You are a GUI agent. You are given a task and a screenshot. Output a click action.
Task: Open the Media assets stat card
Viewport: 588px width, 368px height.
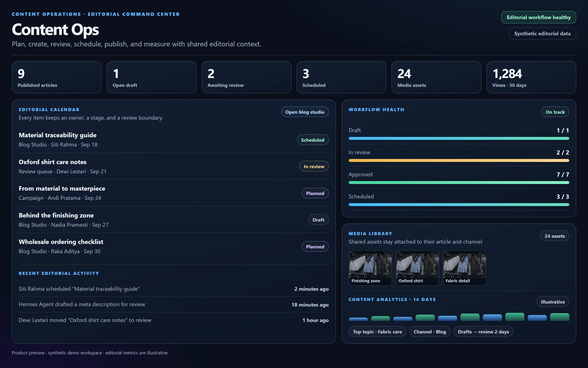pos(436,77)
